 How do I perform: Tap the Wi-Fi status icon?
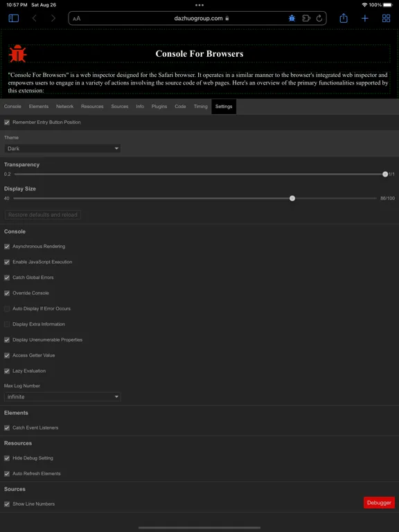(x=364, y=5)
